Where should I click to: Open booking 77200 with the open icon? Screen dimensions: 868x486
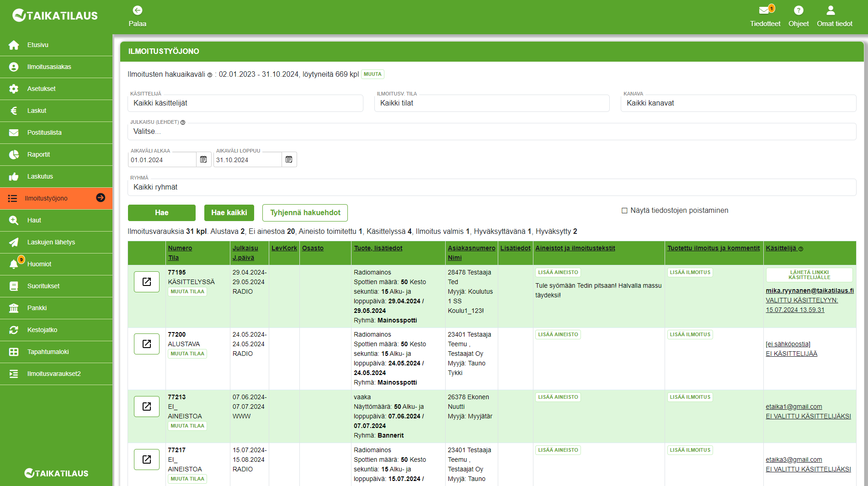point(147,344)
